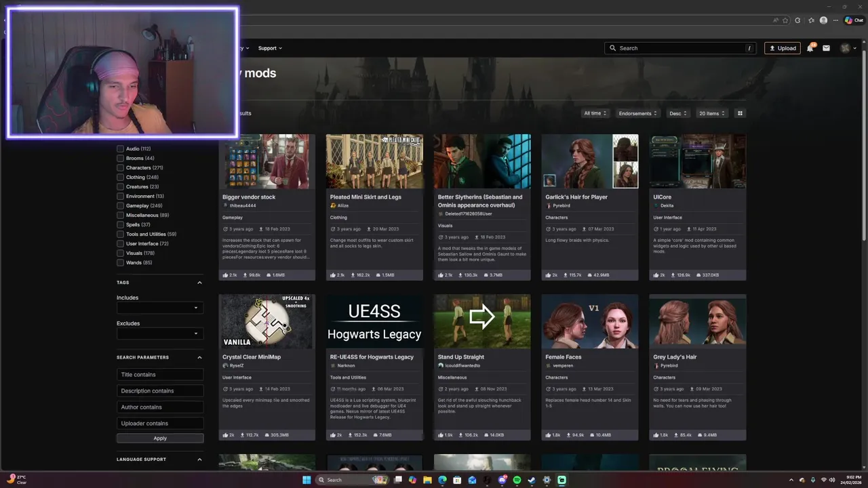Open Microsoft Store from the taskbar
The image size is (868, 488).
457,480
